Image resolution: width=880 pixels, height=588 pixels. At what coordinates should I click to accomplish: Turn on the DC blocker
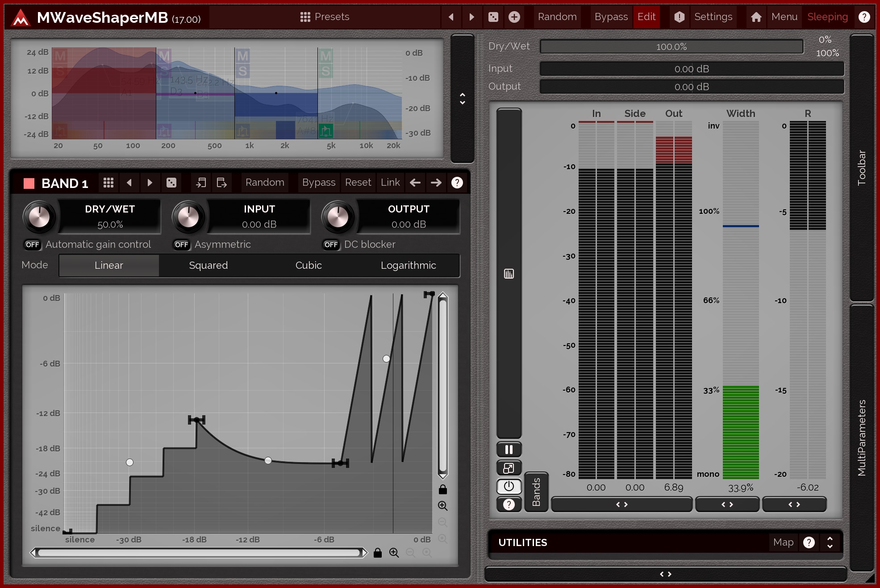pyautogui.click(x=331, y=245)
